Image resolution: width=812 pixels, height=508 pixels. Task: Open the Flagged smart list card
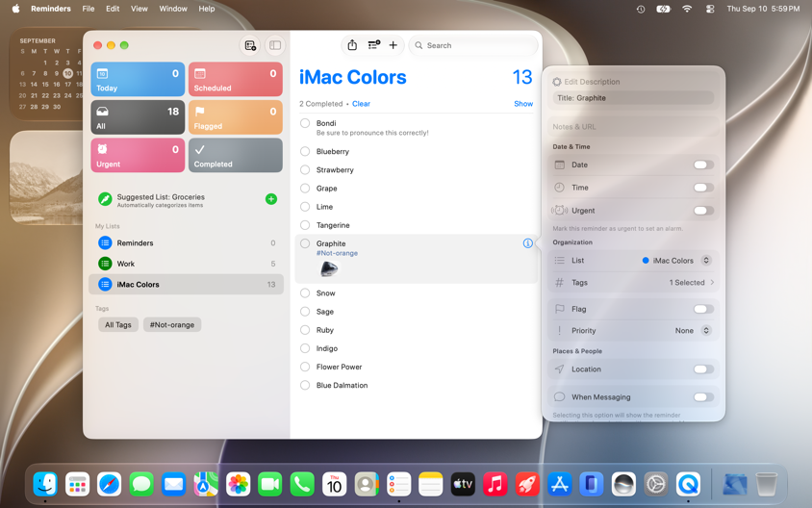tap(236, 117)
